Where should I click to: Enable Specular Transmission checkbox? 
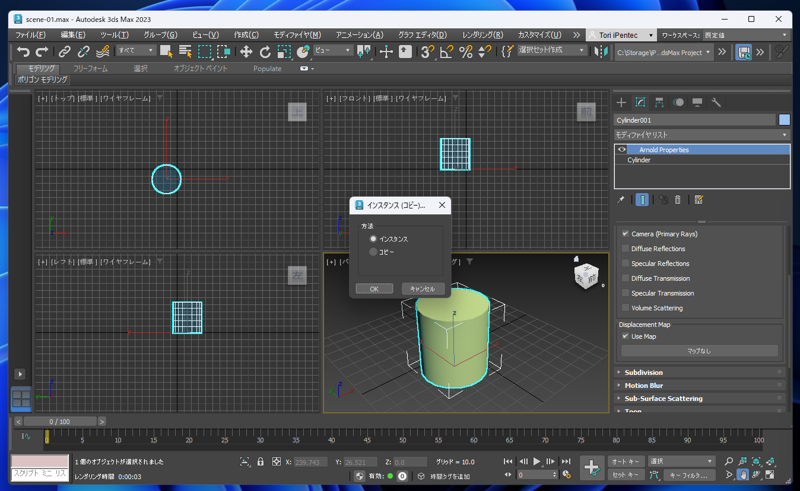tap(626, 293)
